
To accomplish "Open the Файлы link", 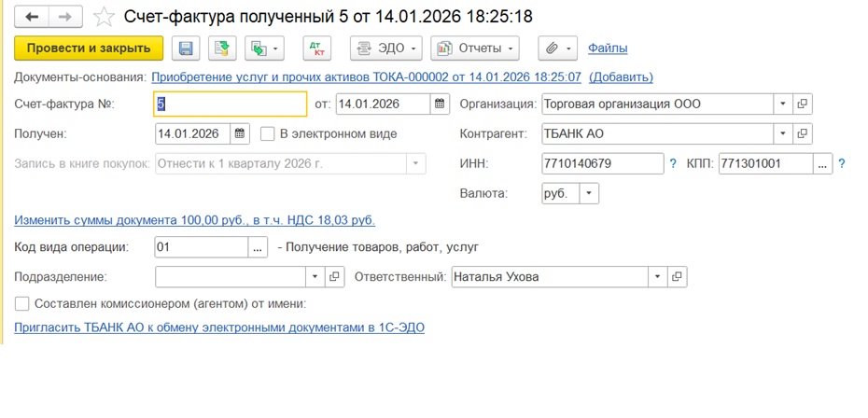I will coord(608,48).
